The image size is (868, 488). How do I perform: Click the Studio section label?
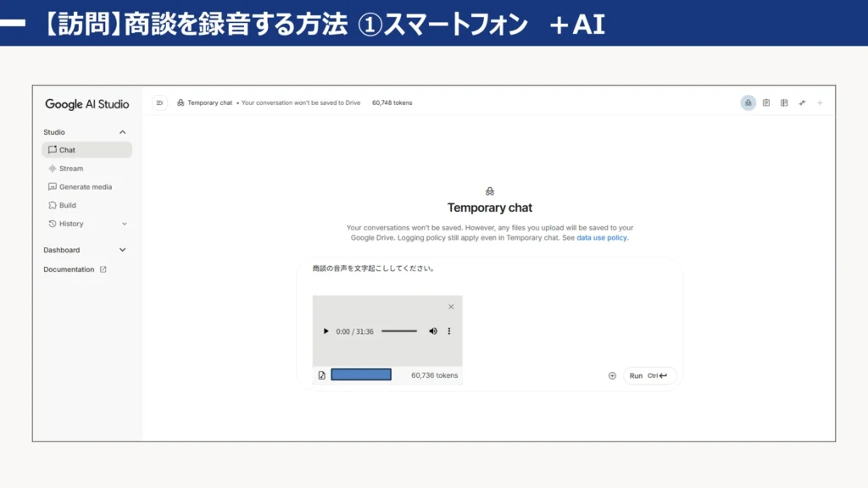54,132
